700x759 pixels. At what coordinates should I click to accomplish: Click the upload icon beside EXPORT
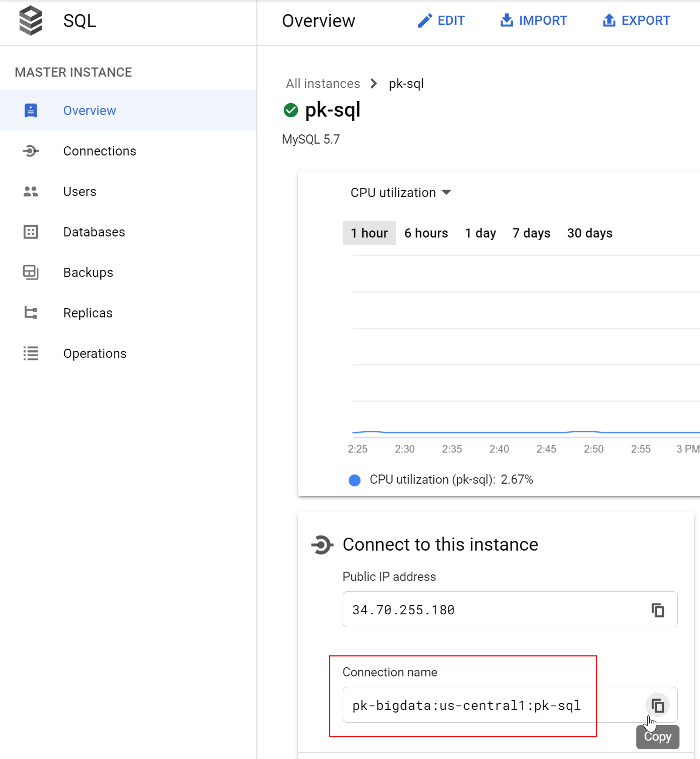click(x=609, y=21)
